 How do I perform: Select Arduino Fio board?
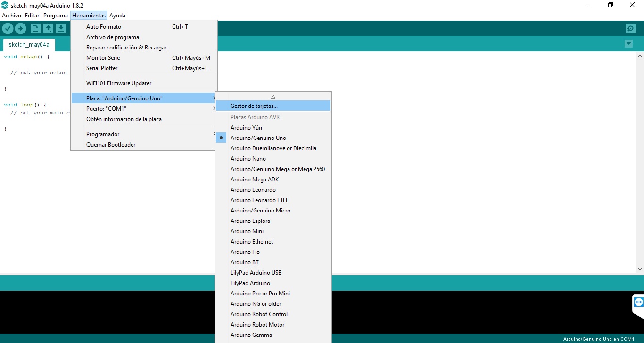[x=273, y=252]
